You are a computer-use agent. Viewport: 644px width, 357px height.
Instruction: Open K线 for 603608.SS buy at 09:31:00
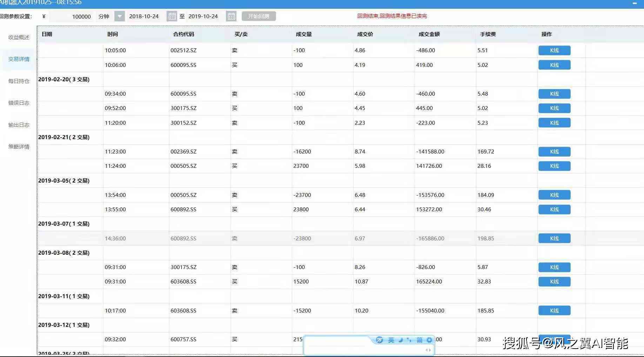554,282
